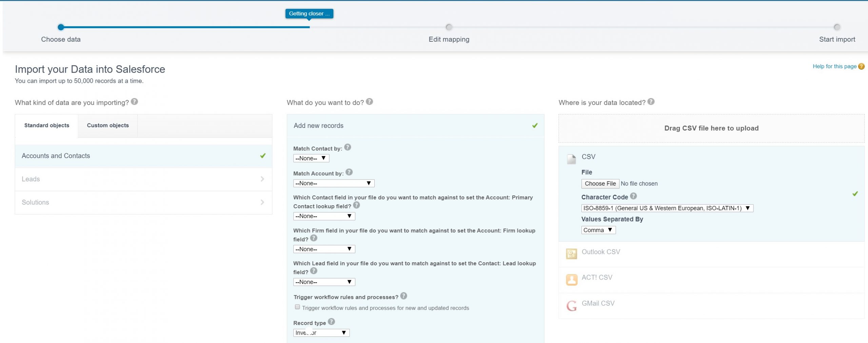Switch to the Standard objects tab
The height and width of the screenshot is (343, 868).
(47, 126)
